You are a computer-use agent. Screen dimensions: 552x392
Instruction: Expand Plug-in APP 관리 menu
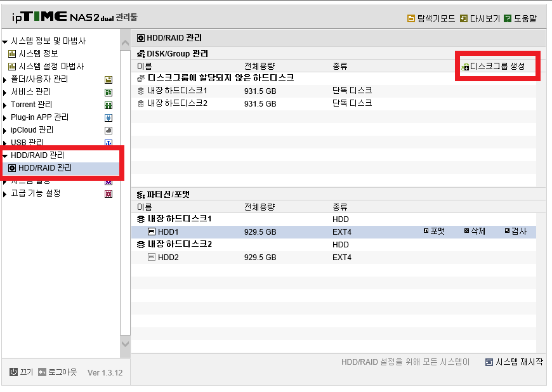pos(4,118)
